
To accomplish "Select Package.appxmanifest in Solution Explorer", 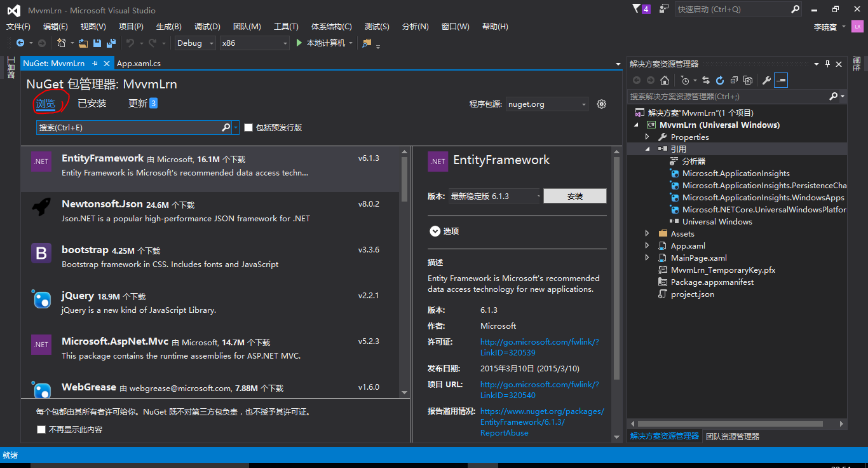I will point(712,282).
